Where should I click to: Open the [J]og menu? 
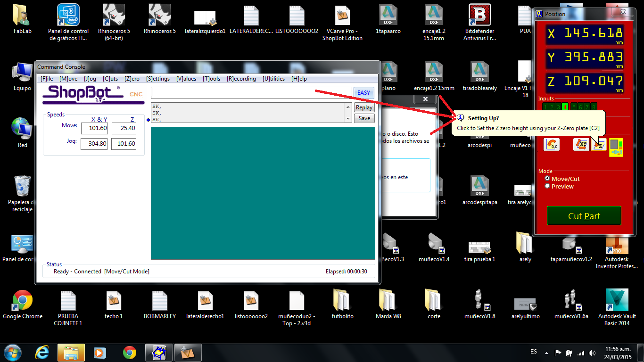pyautogui.click(x=90, y=79)
